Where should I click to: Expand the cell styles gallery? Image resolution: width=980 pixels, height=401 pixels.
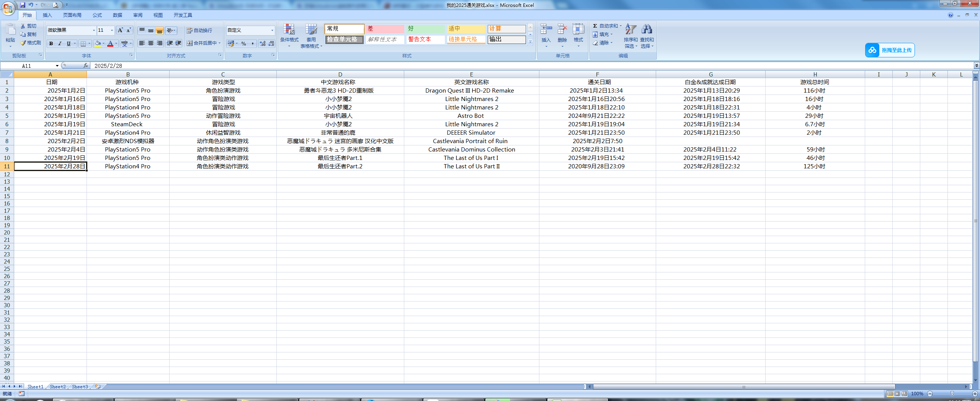531,42
